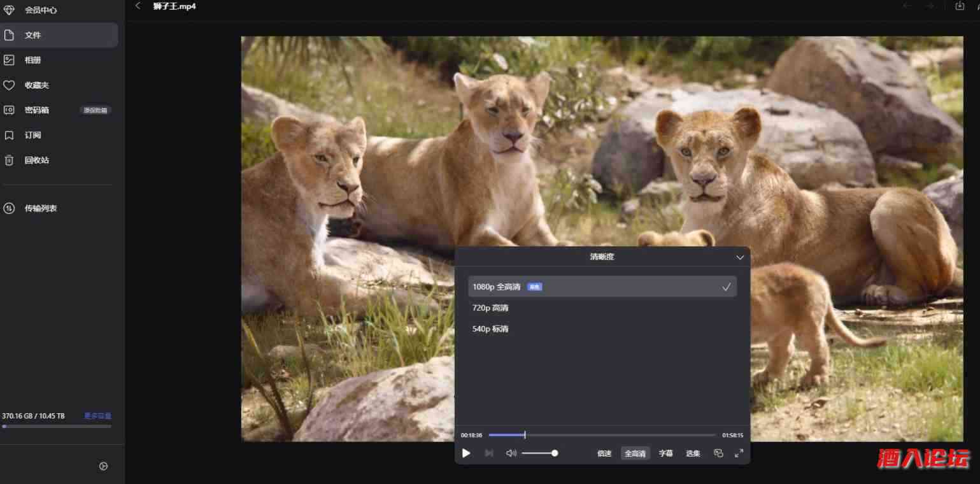Screen dimensions: 980x484
Task: Open the 选集 episode selection menu
Action: coord(693,453)
